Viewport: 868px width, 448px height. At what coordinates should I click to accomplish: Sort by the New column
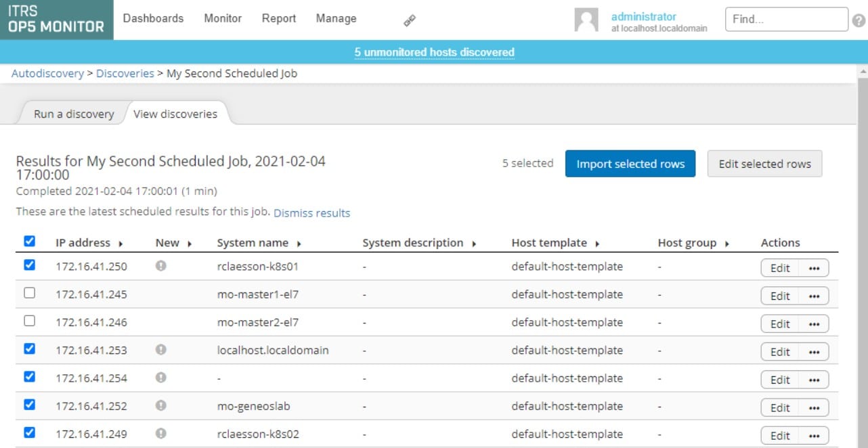(x=173, y=243)
